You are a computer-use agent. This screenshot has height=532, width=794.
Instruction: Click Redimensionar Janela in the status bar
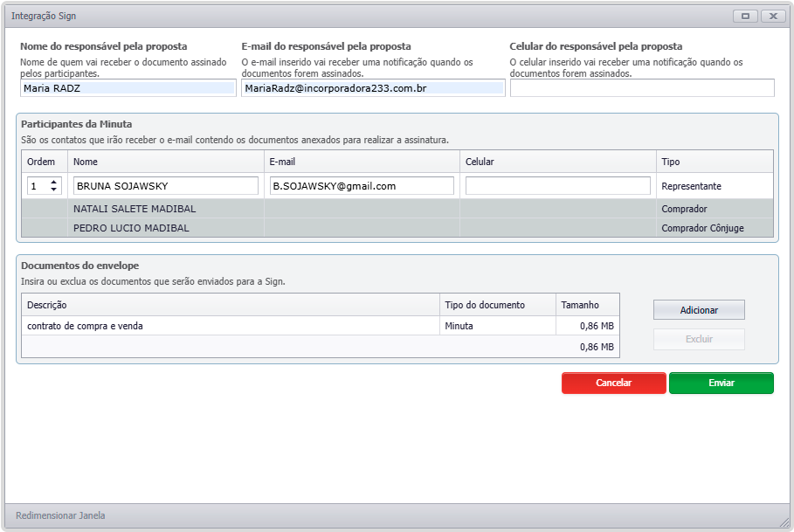point(60,515)
